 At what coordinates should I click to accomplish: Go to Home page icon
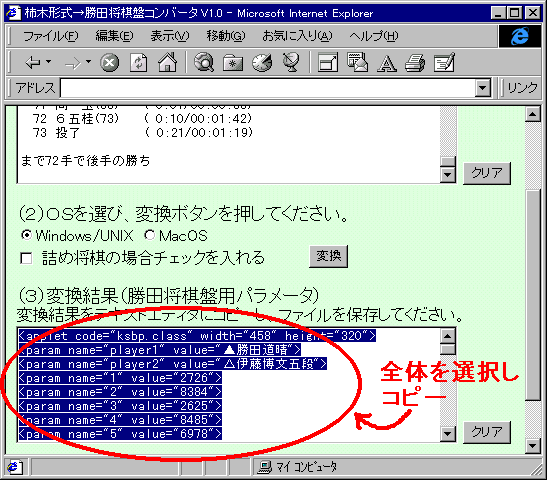168,63
